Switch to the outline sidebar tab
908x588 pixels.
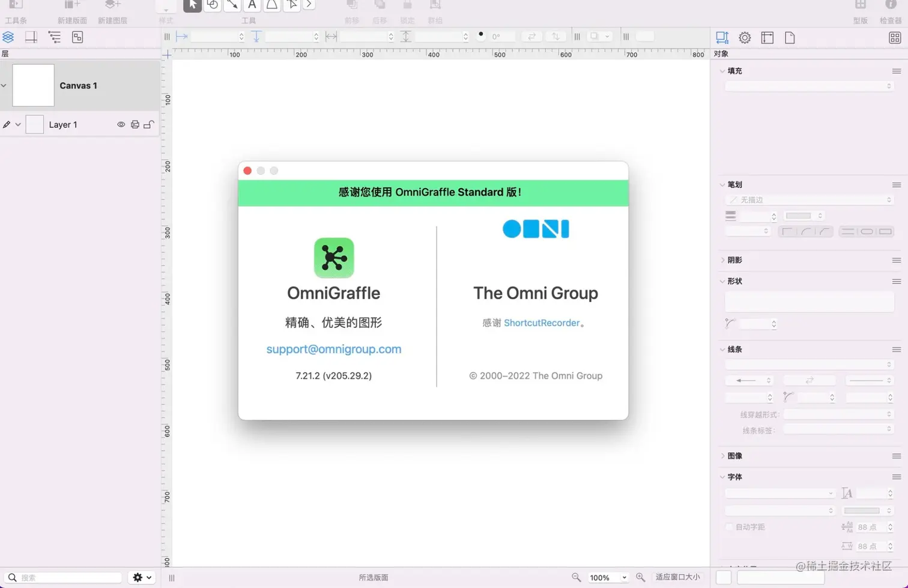click(x=55, y=37)
